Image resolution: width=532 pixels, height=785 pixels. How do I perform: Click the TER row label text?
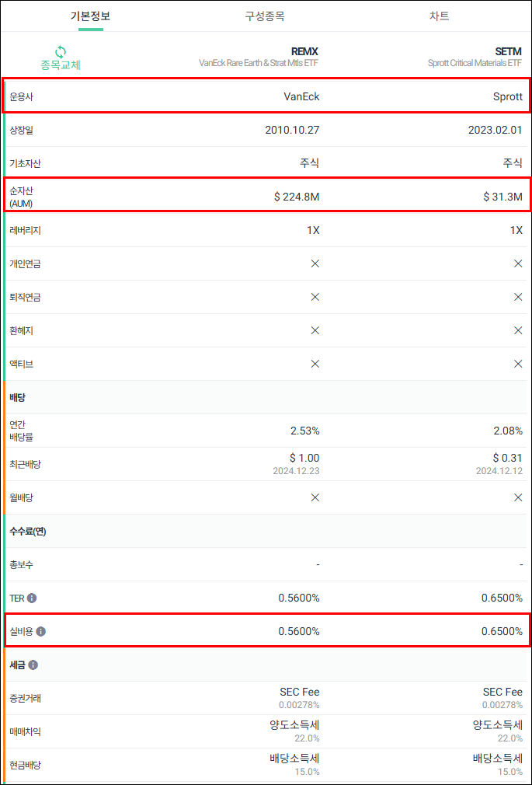pos(16,598)
